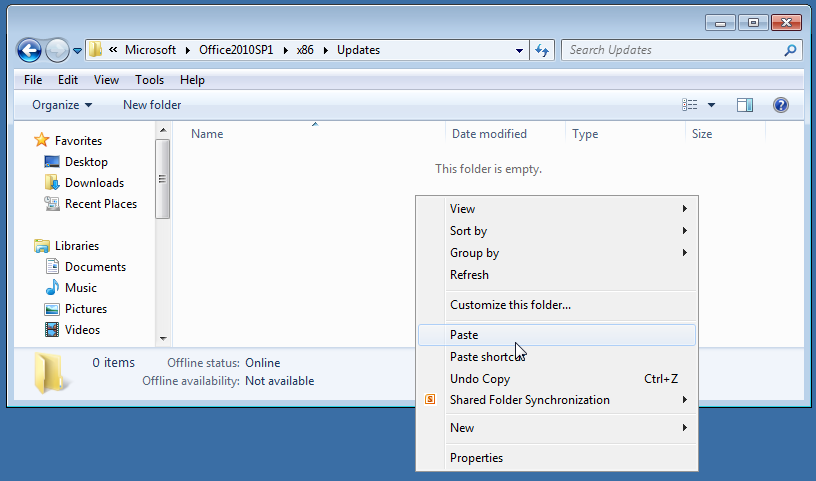The height and width of the screenshot is (481, 816).
Task: Open Documents library label
Action: pos(95,267)
